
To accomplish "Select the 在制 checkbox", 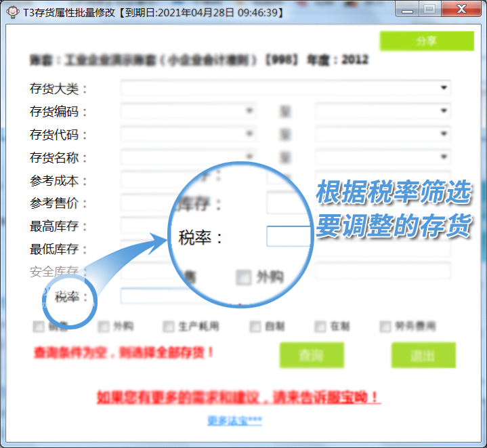I will 320,327.
